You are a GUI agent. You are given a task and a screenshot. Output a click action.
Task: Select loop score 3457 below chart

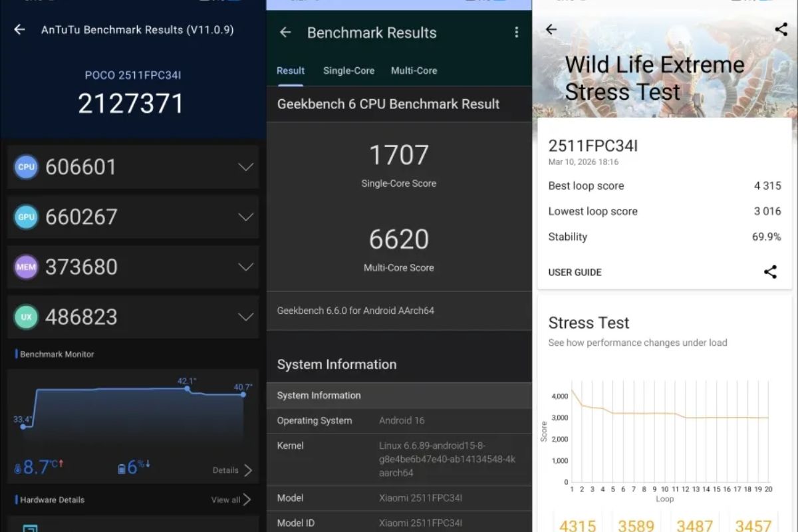tap(753, 525)
